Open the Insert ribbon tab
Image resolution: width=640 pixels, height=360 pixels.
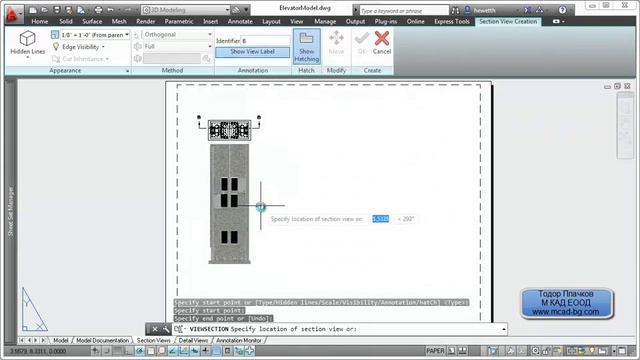(211, 22)
